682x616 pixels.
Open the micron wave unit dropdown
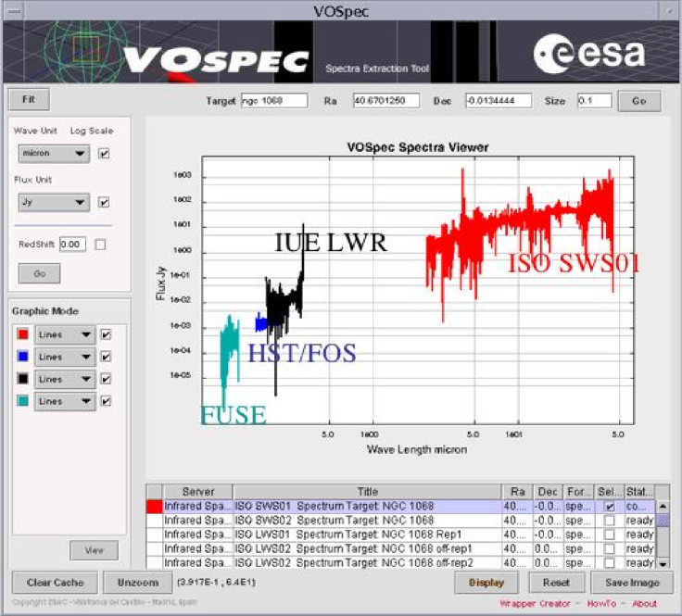[55, 154]
